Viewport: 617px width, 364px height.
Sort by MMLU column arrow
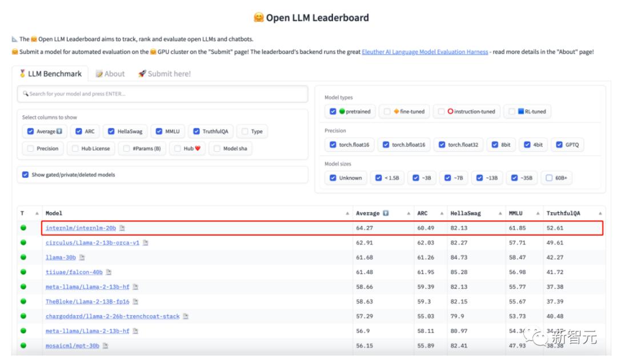[538, 213]
